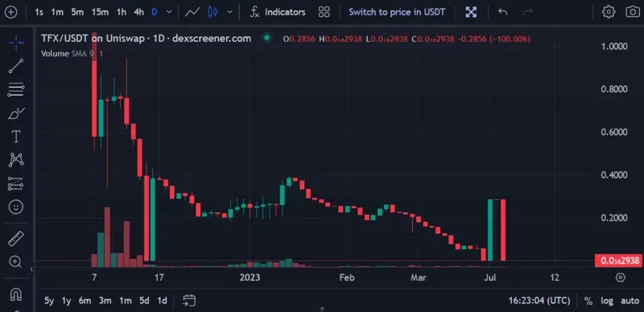
Task: Take a chart snapshot with camera icon
Action: (x=633, y=12)
